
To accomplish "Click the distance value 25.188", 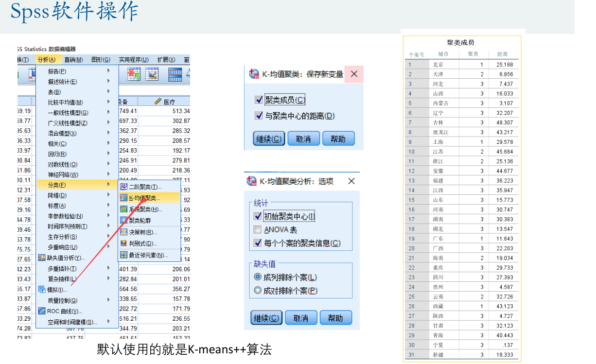I will 505,64.
